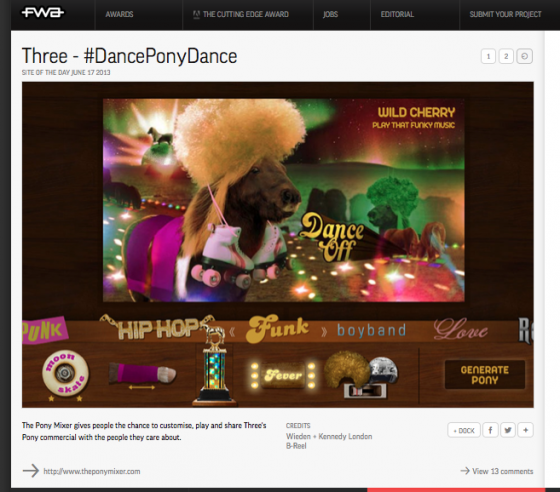Click the Site of the Day date text

pyautogui.click(x=66, y=72)
